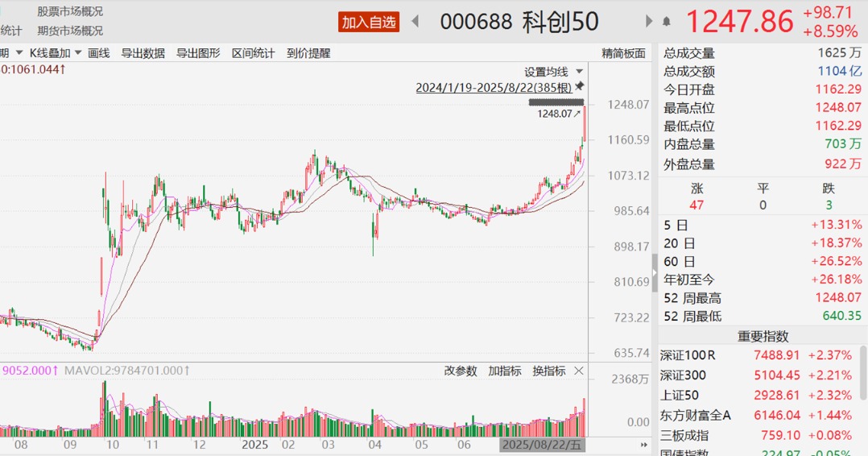The width and height of the screenshot is (868, 456).
Task: Click the previous stock left arrow
Action: coord(415,22)
